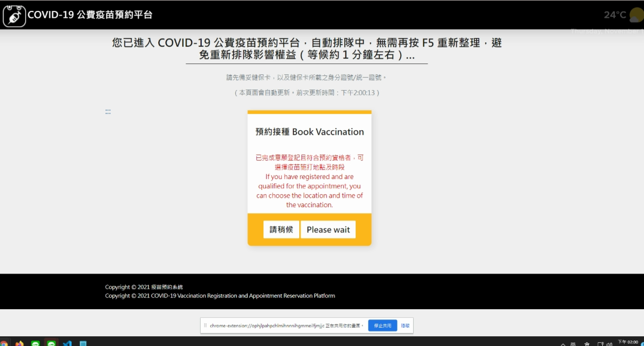
Task: Open Visual Studio Code from the taskbar
Action: (x=67, y=342)
